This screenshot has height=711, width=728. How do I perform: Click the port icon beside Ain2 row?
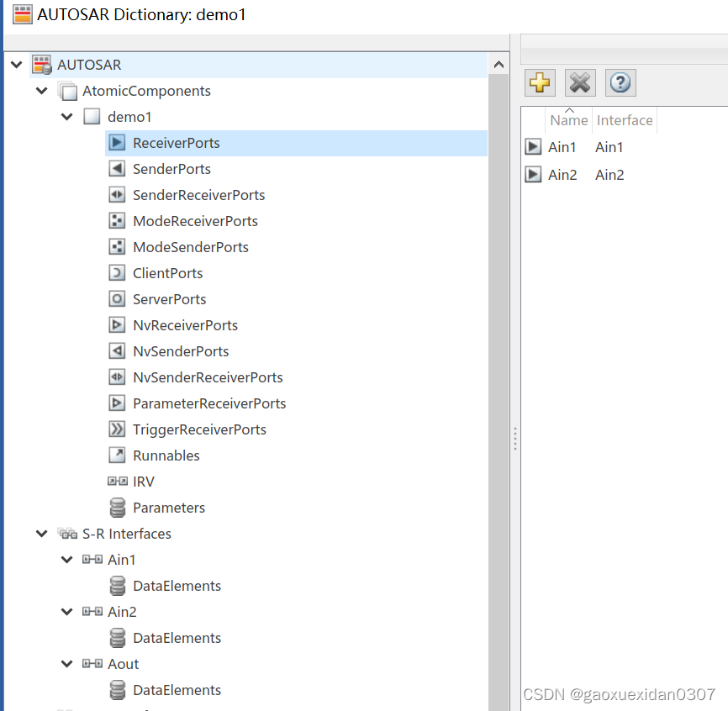[533, 175]
